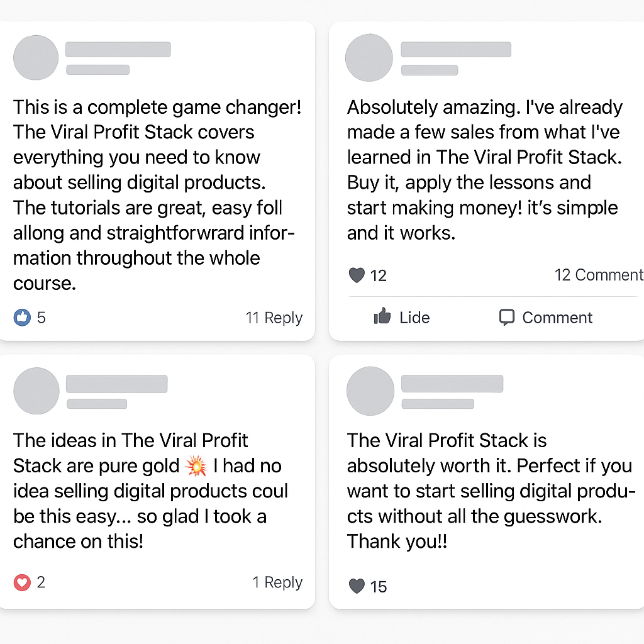This screenshot has width=644, height=644.
Task: Open avatar of the 'game changer' reviewer
Action: 36,57
